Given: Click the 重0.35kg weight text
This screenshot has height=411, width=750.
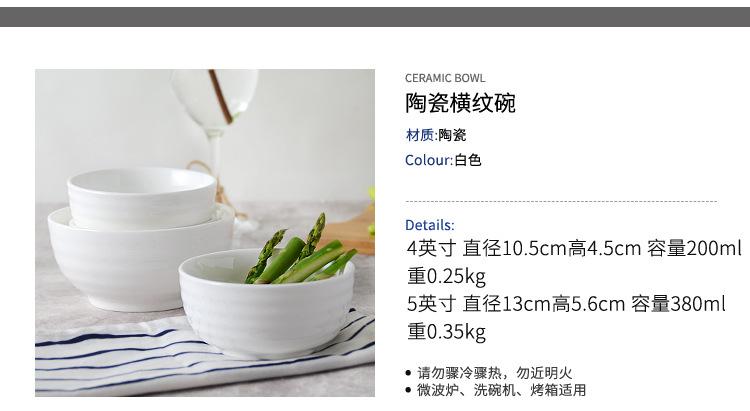Looking at the screenshot, I should (446, 332).
